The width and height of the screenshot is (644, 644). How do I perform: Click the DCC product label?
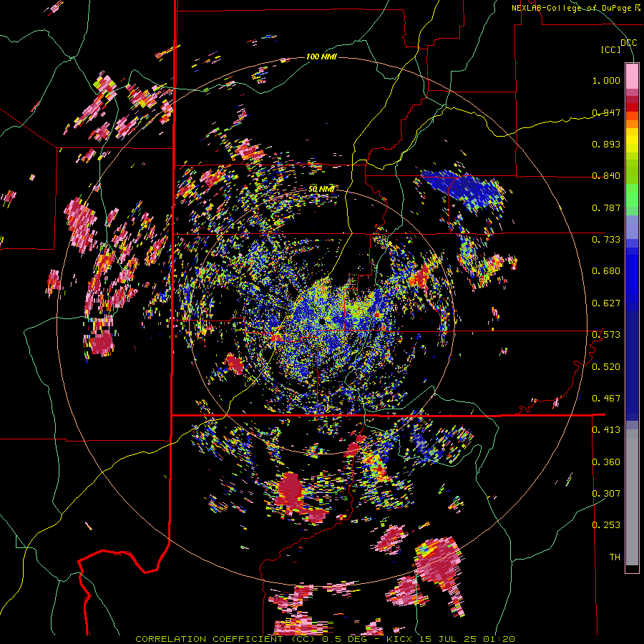[x=628, y=42]
